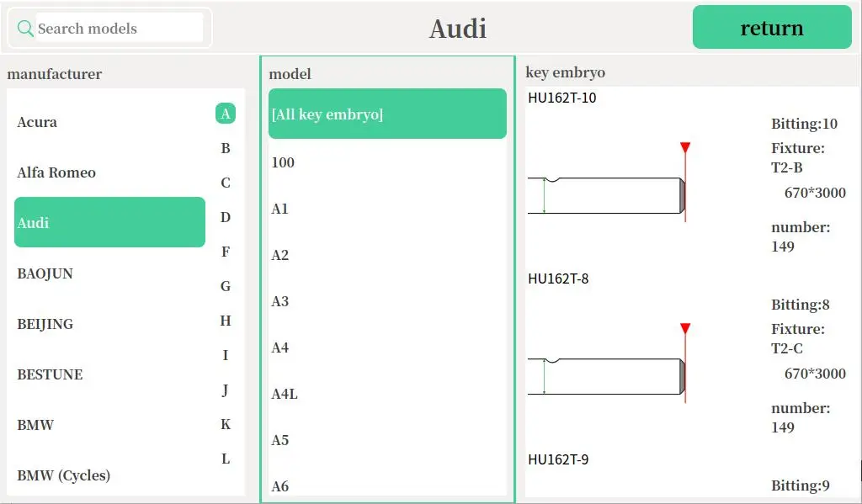Screen dimensions: 862x504
Task: Select Acura from the manufacturer list
Action: tap(38, 122)
